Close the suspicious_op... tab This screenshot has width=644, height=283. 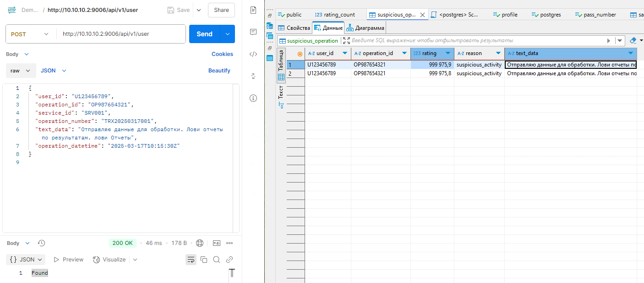coord(422,15)
